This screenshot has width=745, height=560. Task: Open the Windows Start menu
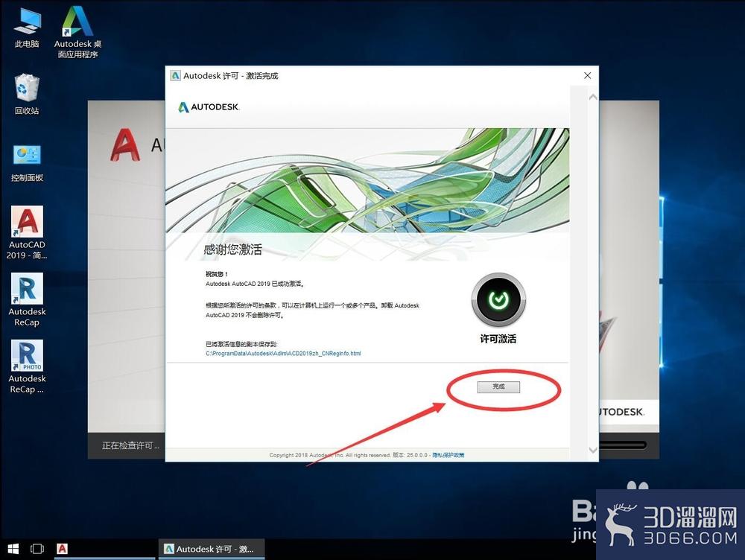coord(13,549)
